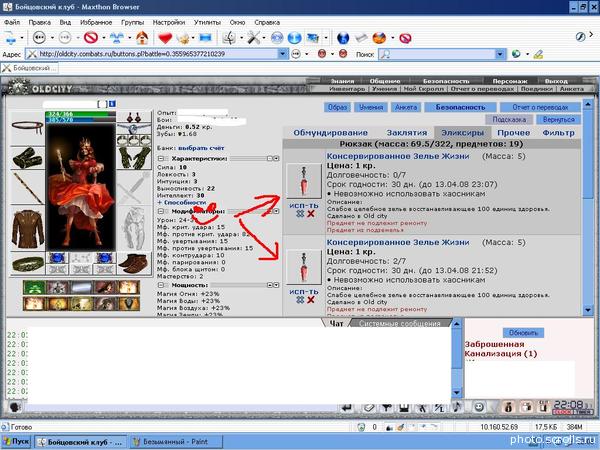Collapse the Модификаторы section
This screenshot has height=450, width=600.
coord(161,211)
